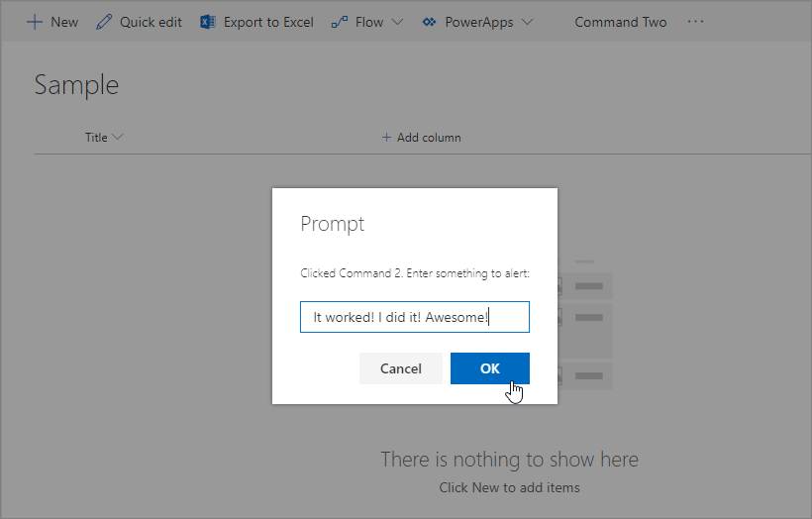Viewport: 812px width, 519px height.
Task: Click the Quick edit pencil icon
Action: (104, 22)
